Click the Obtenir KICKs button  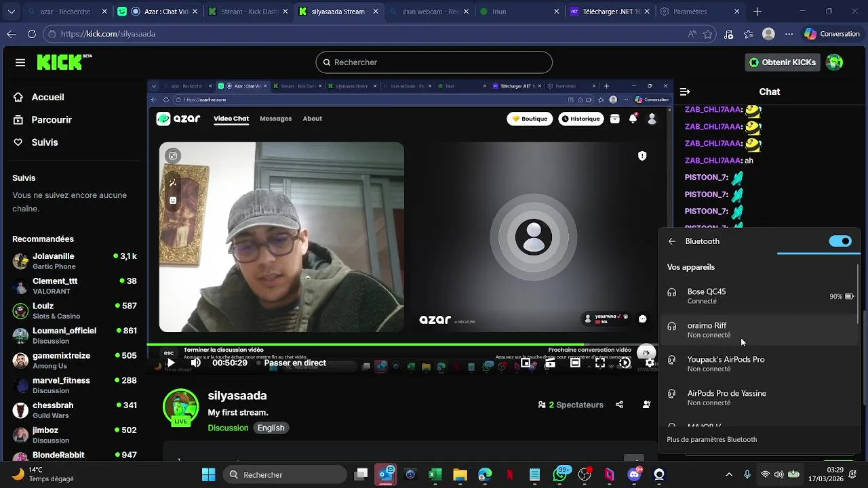click(783, 62)
